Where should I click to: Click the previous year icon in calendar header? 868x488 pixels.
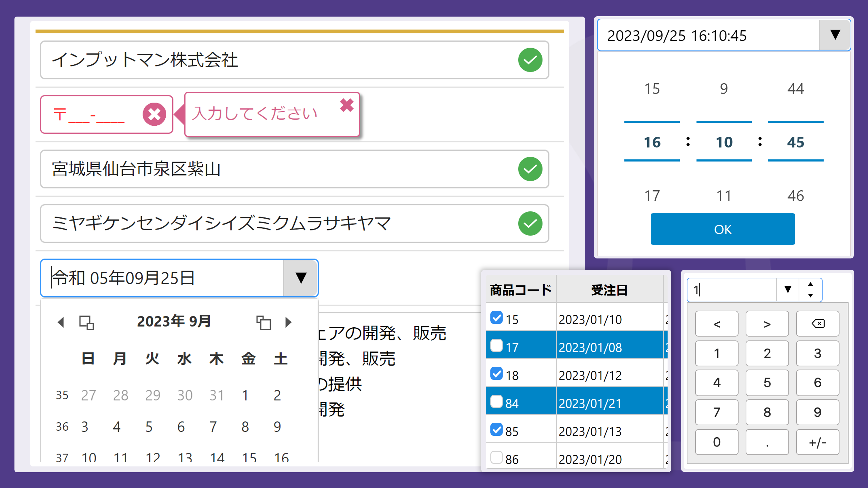pyautogui.click(x=86, y=323)
